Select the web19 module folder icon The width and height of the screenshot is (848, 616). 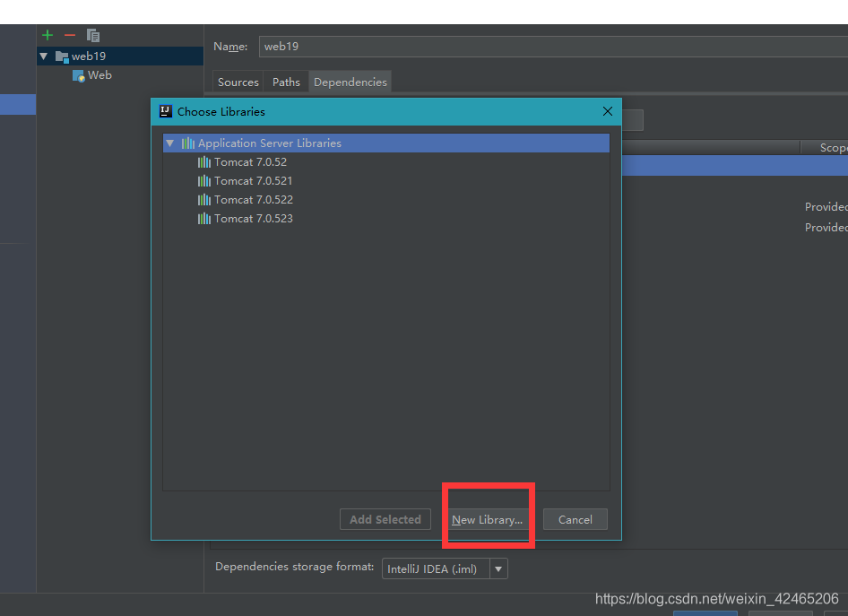click(62, 56)
